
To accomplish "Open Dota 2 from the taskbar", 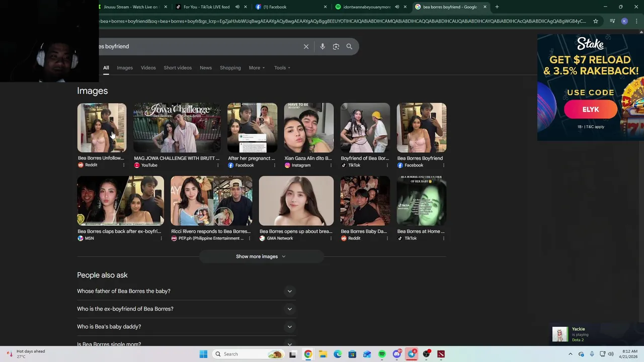I will tap(441, 354).
